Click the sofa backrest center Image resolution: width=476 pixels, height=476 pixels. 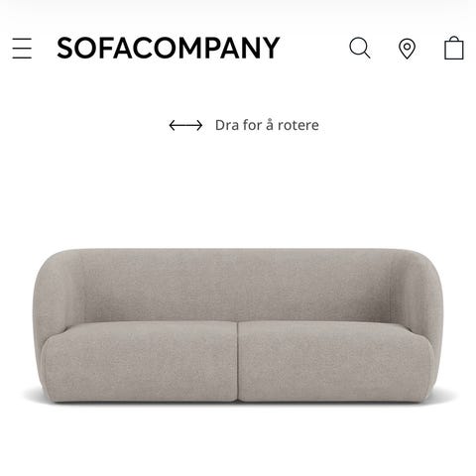click(237, 286)
